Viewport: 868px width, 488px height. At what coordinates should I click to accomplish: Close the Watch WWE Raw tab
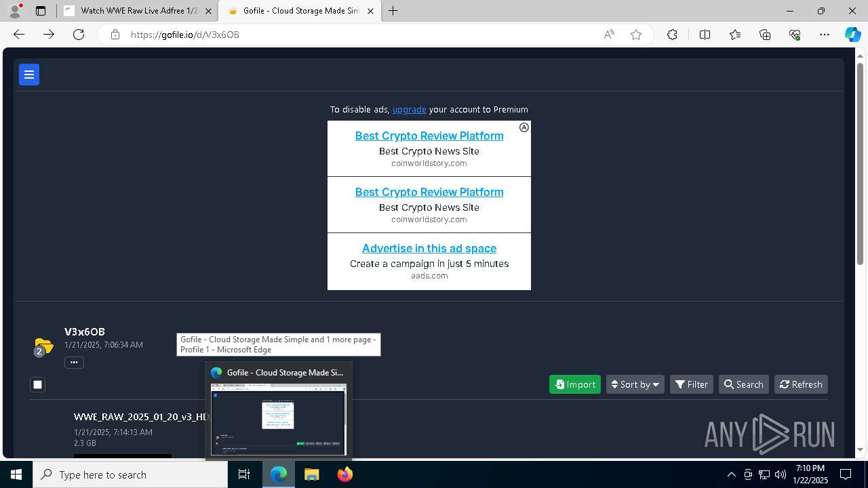(208, 11)
